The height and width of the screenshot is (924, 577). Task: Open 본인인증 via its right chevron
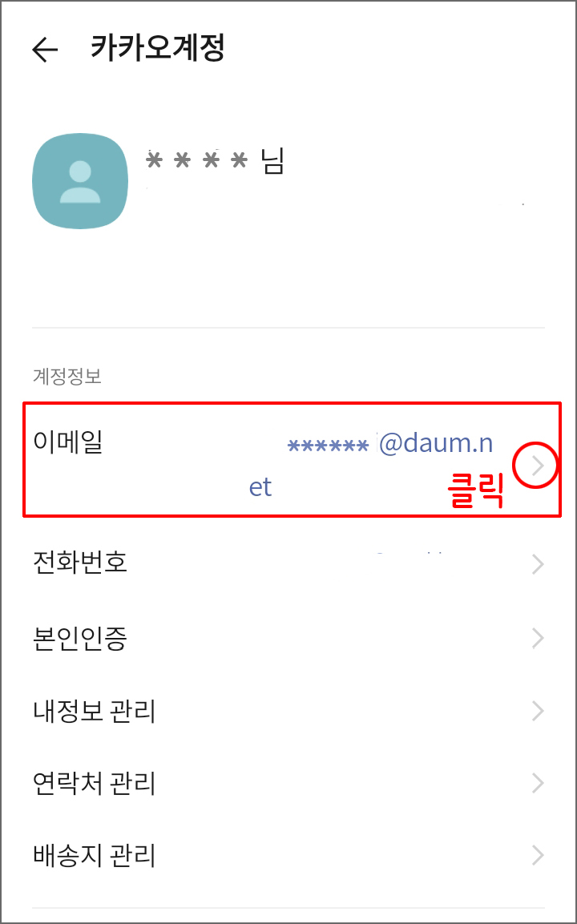click(538, 638)
